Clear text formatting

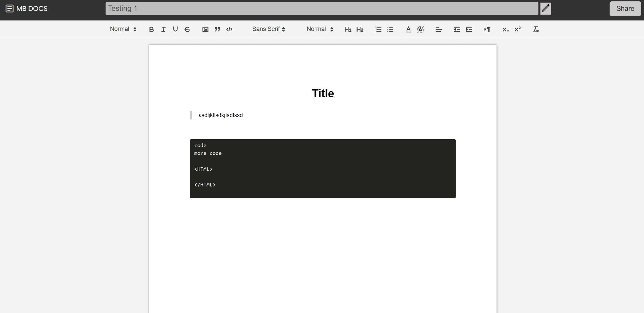click(x=536, y=29)
